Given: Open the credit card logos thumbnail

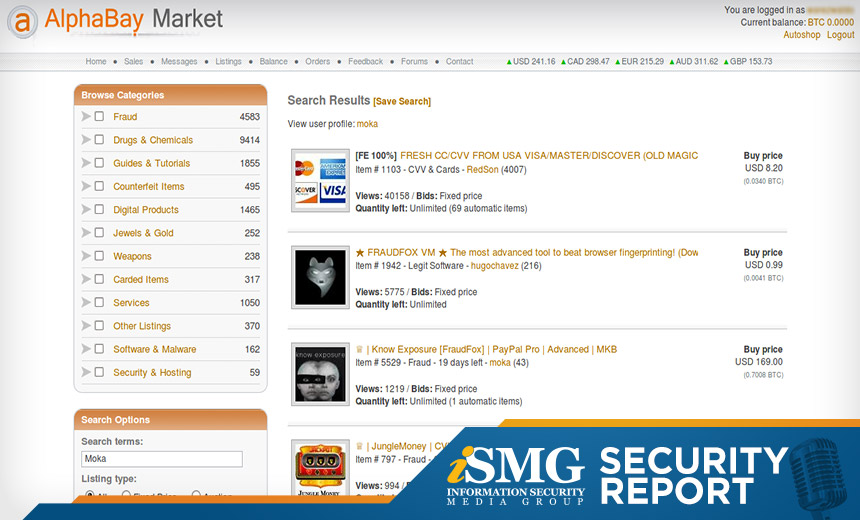Looking at the screenshot, I should tap(320, 180).
